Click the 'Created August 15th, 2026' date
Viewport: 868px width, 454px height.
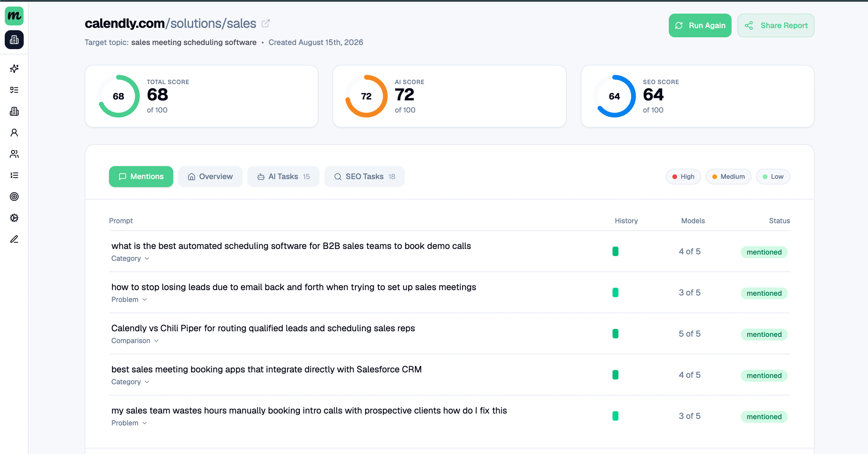[x=316, y=43]
